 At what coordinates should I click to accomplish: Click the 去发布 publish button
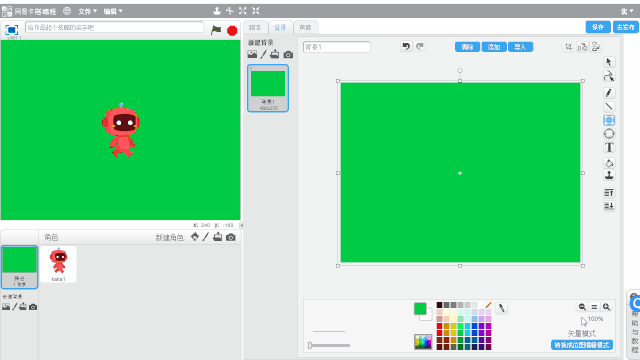pos(625,27)
